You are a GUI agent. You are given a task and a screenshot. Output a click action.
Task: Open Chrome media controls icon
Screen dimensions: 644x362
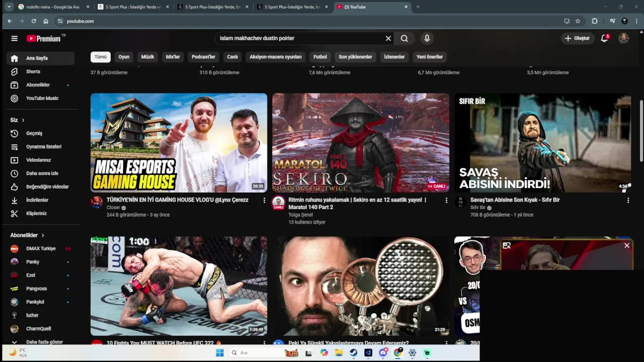pos(612,21)
